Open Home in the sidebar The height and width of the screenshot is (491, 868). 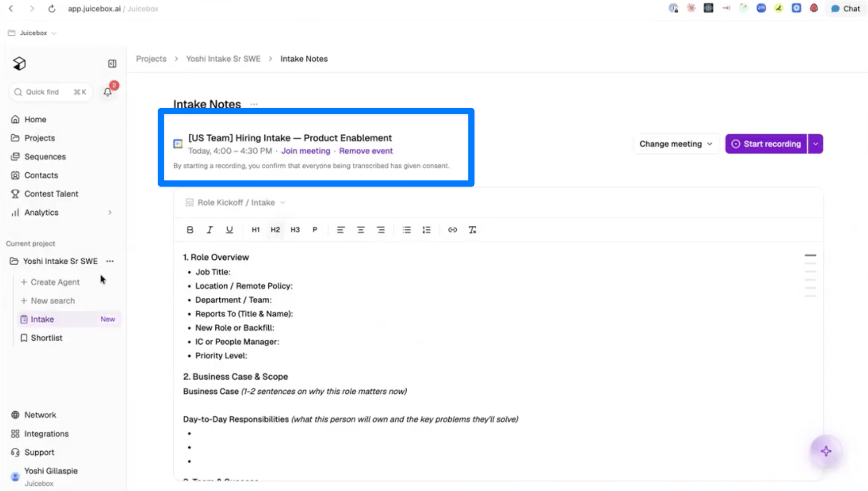coord(35,120)
